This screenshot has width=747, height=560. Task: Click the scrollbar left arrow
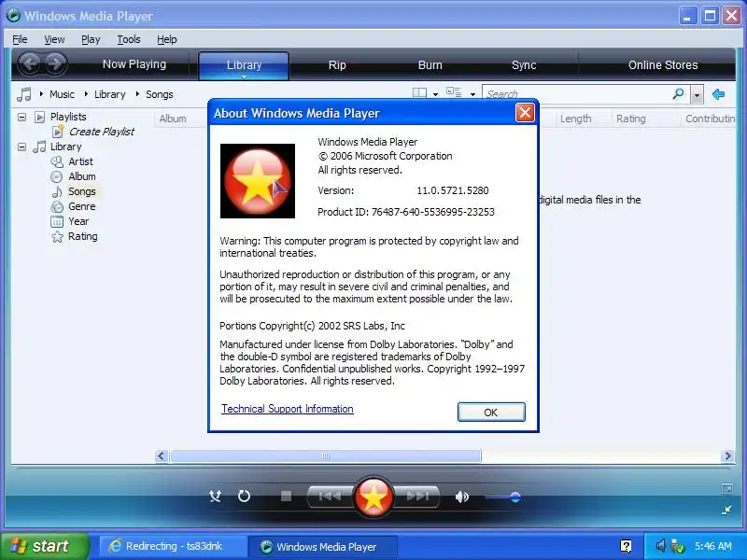coord(161,455)
